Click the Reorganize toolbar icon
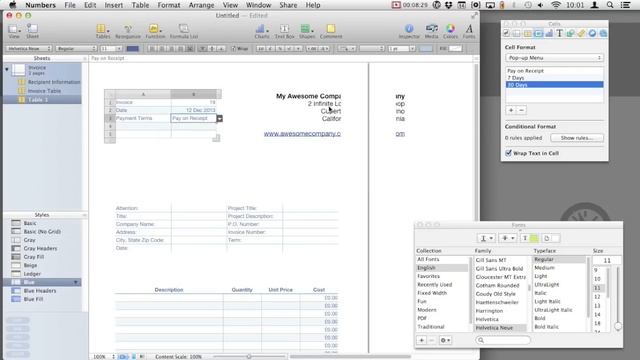Image resolution: width=640 pixels, height=360 pixels. (x=128, y=31)
